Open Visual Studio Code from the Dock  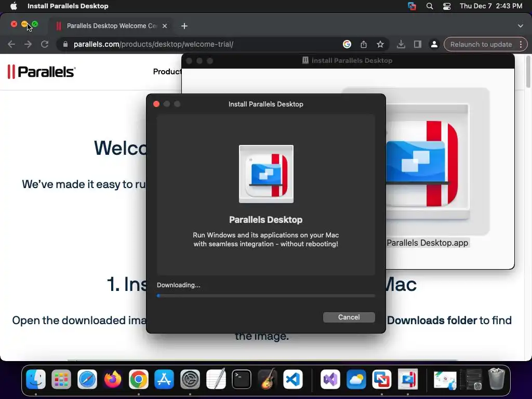coord(293,379)
